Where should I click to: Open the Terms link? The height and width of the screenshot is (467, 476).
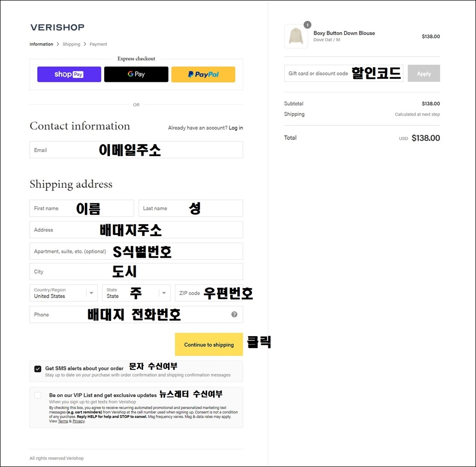(x=63, y=421)
